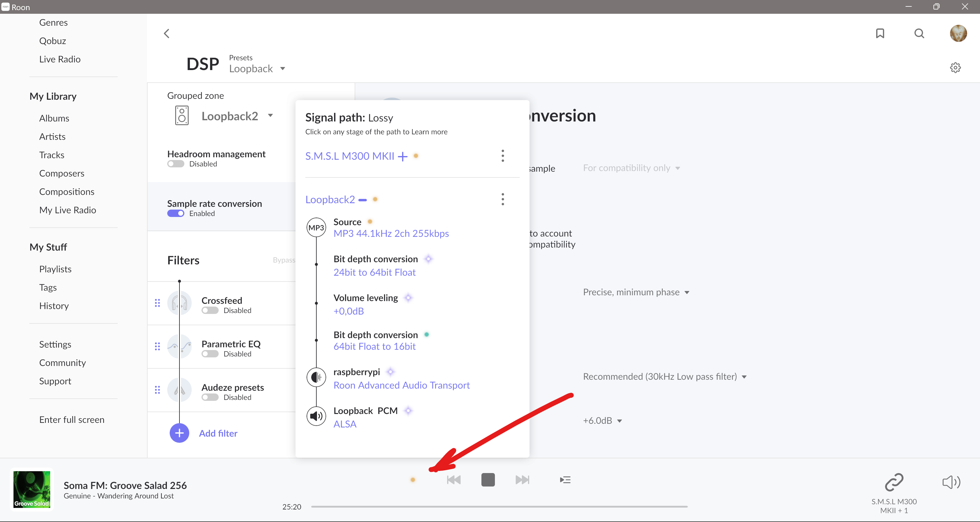Image resolution: width=980 pixels, height=522 pixels.
Task: Toggle the Parametric EQ filter switch
Action: click(x=210, y=354)
